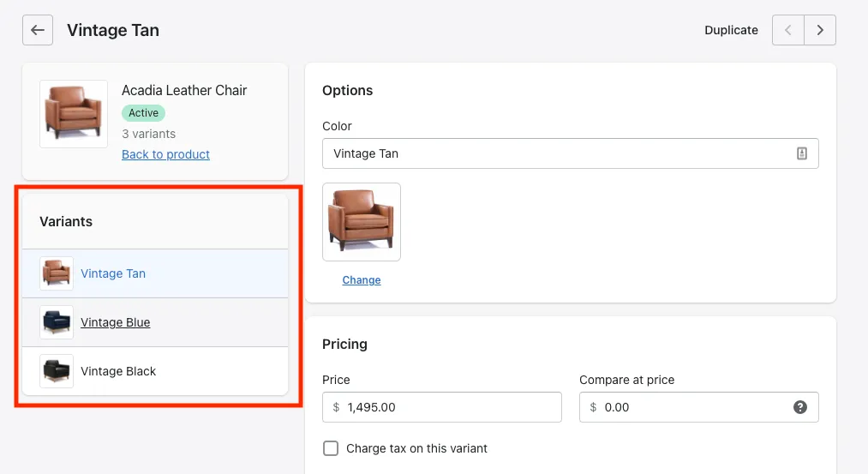This screenshot has width=868, height=474.
Task: Select the Vintage Tan variant
Action: tap(113, 273)
